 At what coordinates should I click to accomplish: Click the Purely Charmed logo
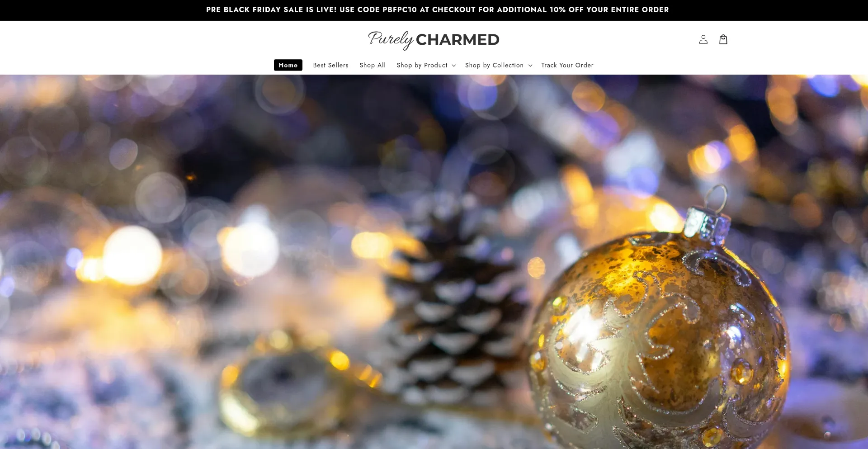(434, 40)
